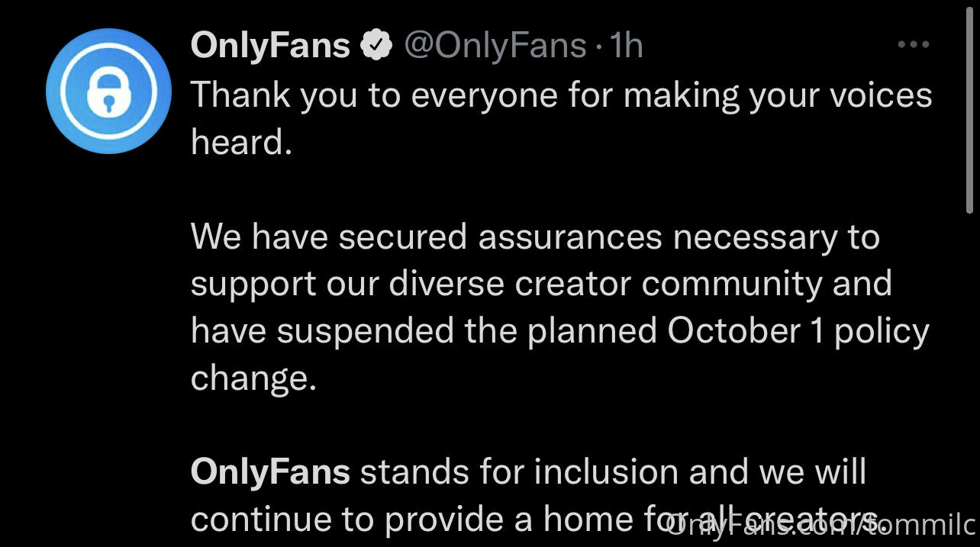Viewport: 980px width, 547px height.
Task: Click the word "change." in the tweet
Action: [x=253, y=379]
